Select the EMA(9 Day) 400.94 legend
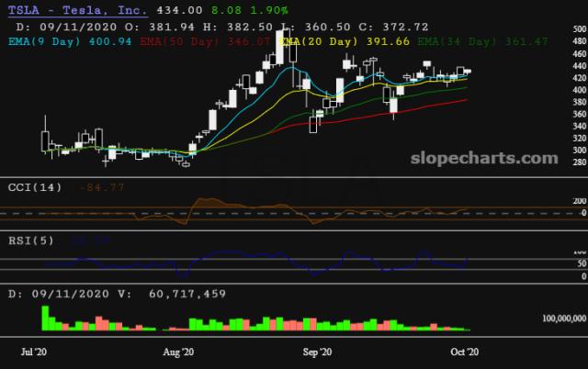Image resolution: width=588 pixels, height=369 pixels. pos(70,41)
